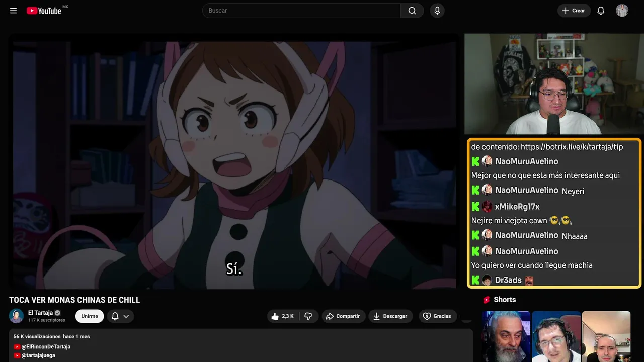Open the account avatar menu
This screenshot has height=362, width=644.
click(622, 11)
